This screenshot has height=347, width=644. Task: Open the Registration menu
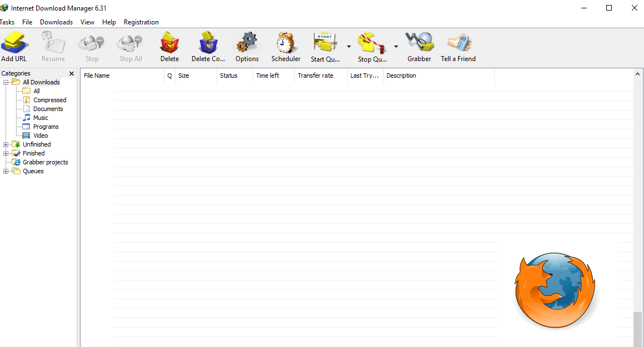click(141, 22)
